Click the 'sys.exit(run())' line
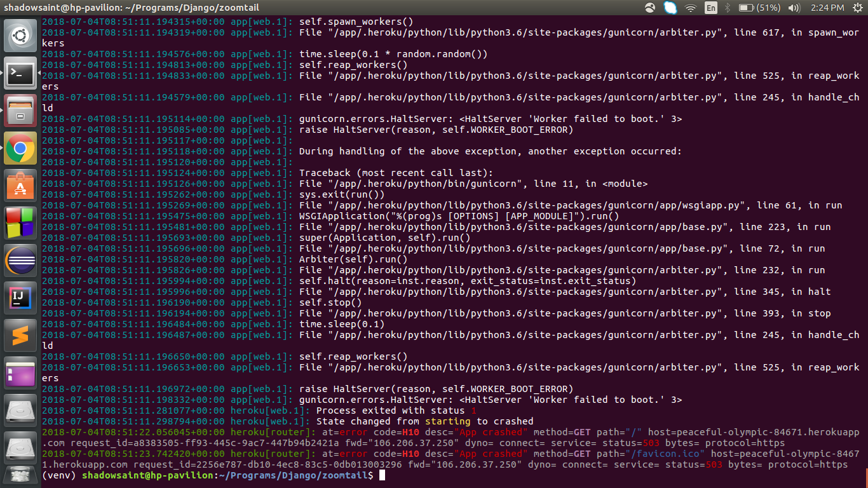The height and width of the screenshot is (488, 868). (342, 194)
